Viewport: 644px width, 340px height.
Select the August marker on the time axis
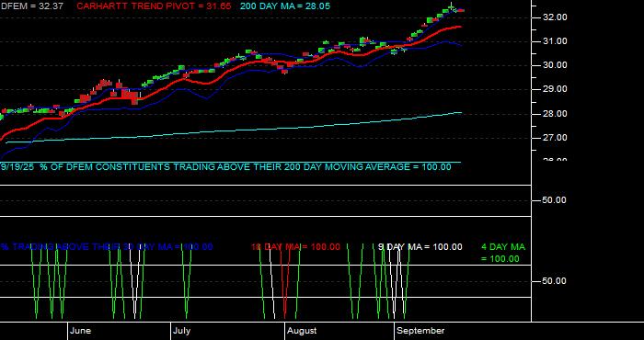302,331
